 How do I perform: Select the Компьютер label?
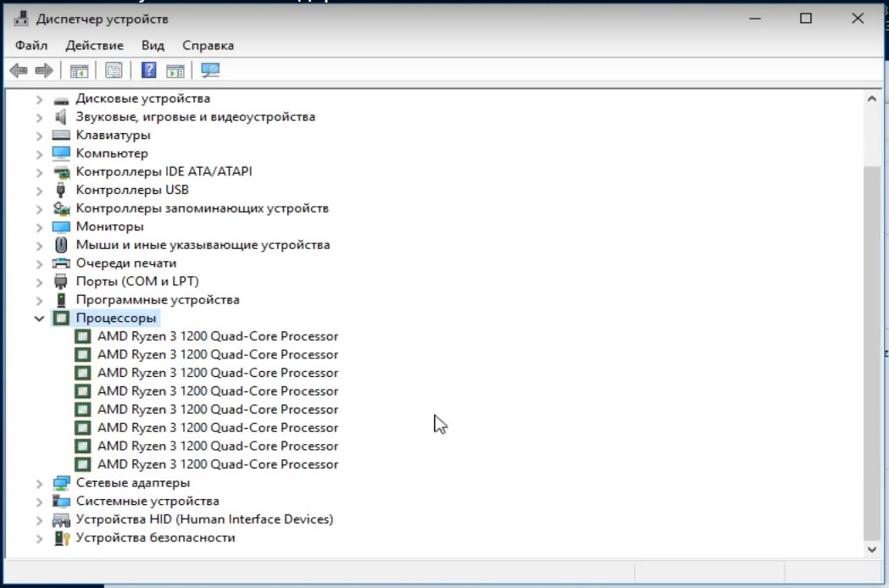[112, 153]
